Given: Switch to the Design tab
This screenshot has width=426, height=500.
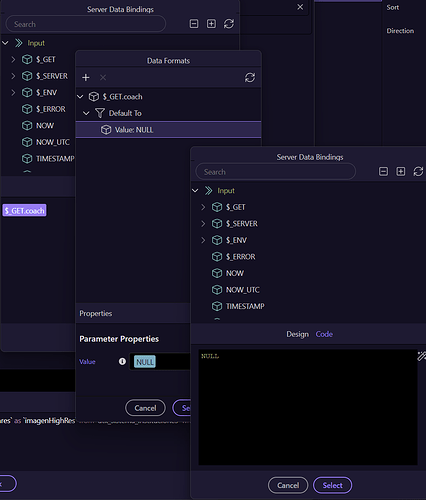Looking at the screenshot, I should 297,334.
